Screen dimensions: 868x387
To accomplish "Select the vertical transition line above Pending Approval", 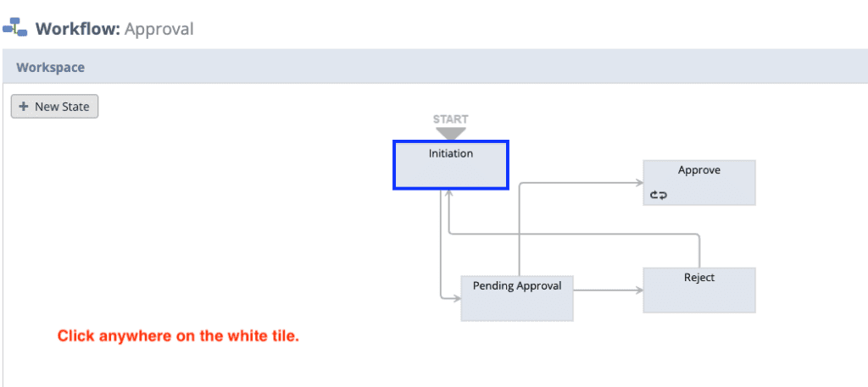I will [520, 229].
